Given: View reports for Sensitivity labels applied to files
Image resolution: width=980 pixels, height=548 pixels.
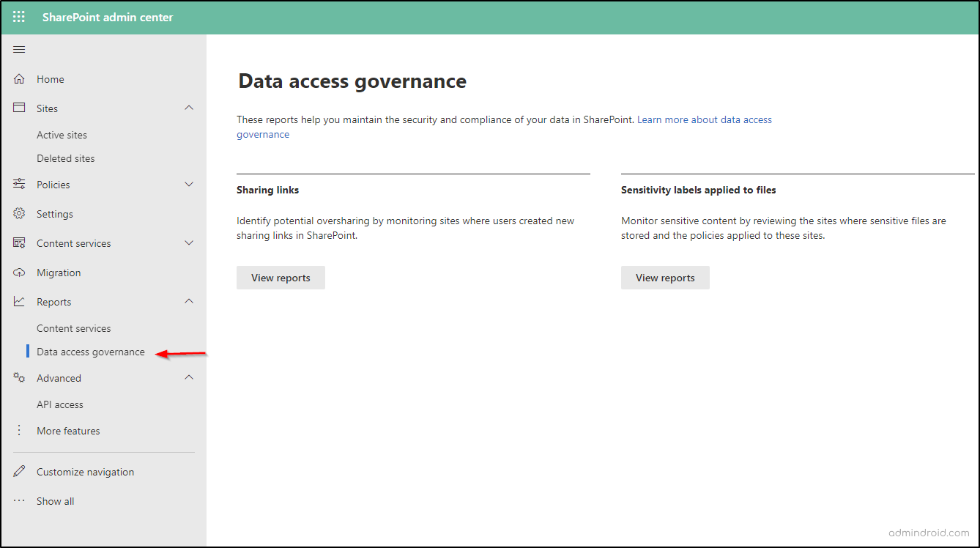Looking at the screenshot, I should click(665, 278).
